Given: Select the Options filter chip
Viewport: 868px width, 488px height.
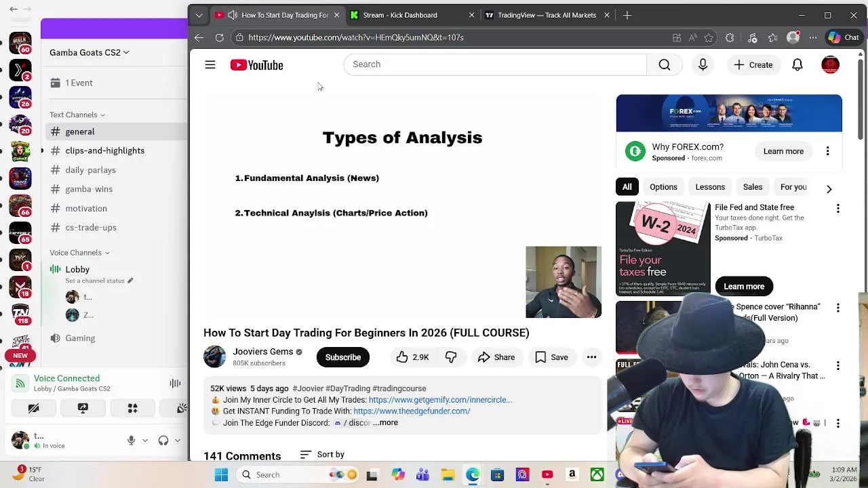Looking at the screenshot, I should 663,187.
